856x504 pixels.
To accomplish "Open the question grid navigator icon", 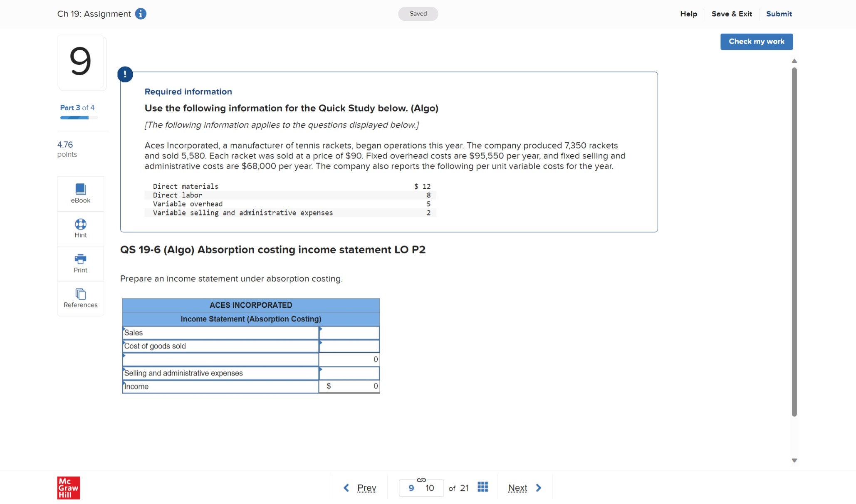I will coord(482,487).
